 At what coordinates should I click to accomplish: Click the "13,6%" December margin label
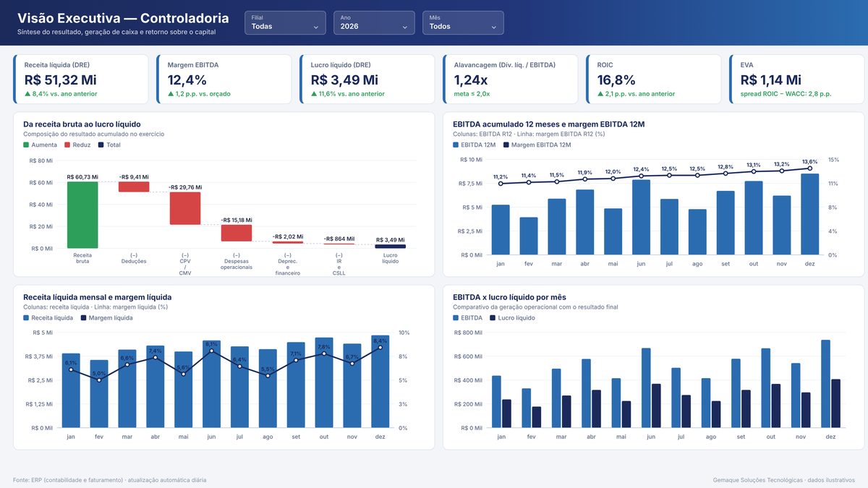(810, 162)
